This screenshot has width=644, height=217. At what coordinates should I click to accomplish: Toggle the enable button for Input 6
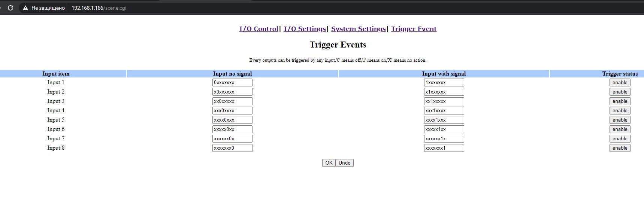620,129
